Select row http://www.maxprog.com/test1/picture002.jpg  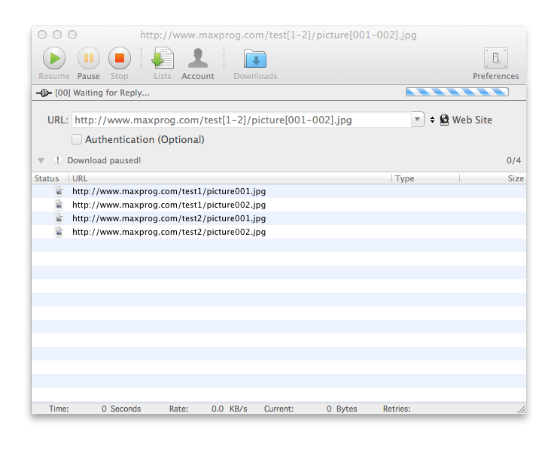coord(279,205)
